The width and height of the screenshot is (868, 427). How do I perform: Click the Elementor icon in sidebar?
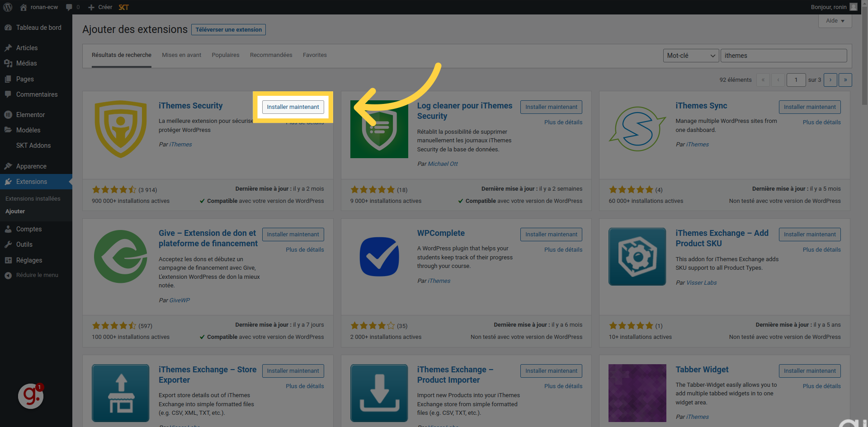8,115
